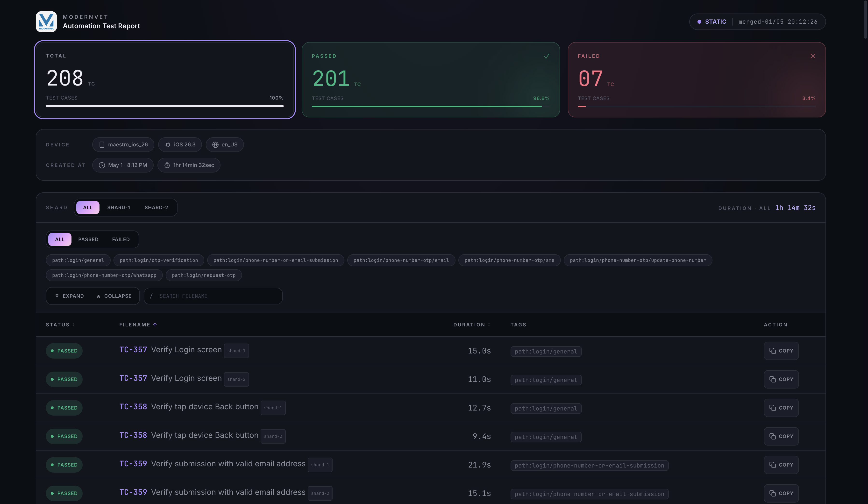Click the stopwatch icon beside 1hr 14min 32sec
868x504 pixels.
point(167,165)
